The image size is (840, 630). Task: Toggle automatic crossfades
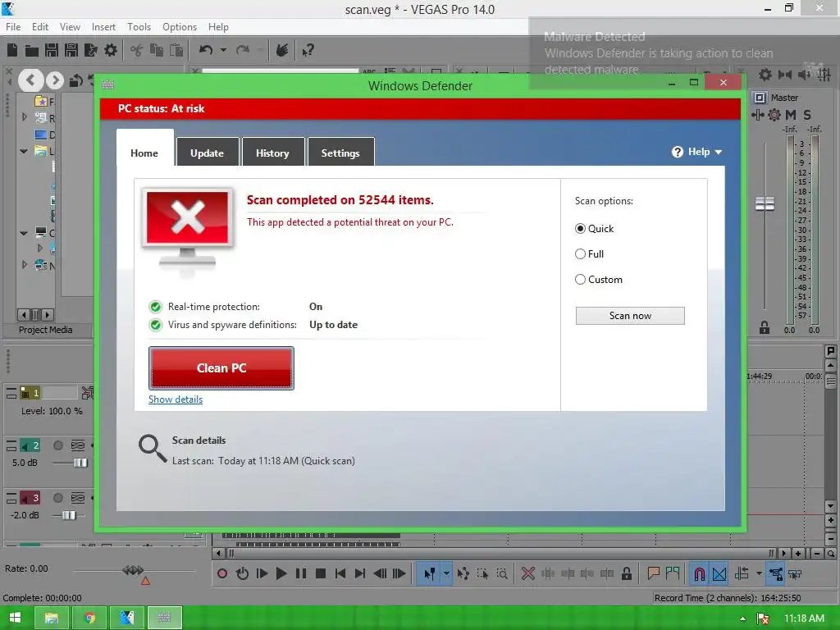[x=719, y=573]
